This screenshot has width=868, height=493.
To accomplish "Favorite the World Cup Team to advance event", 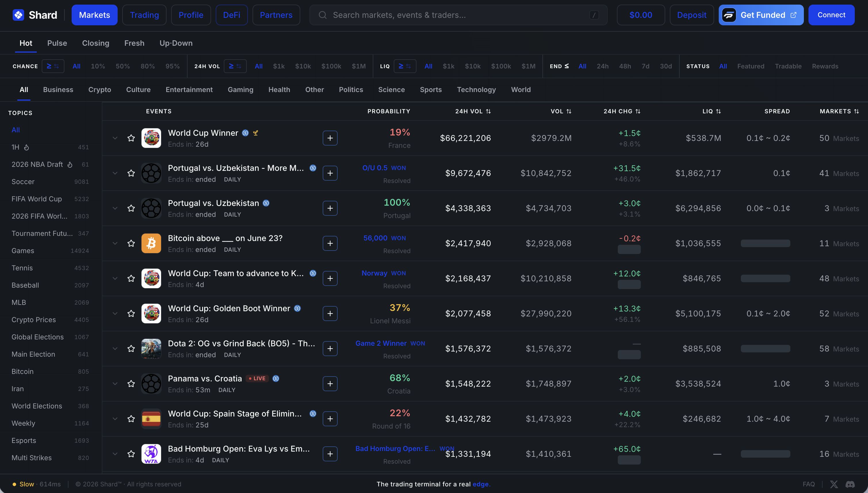I will click(131, 278).
